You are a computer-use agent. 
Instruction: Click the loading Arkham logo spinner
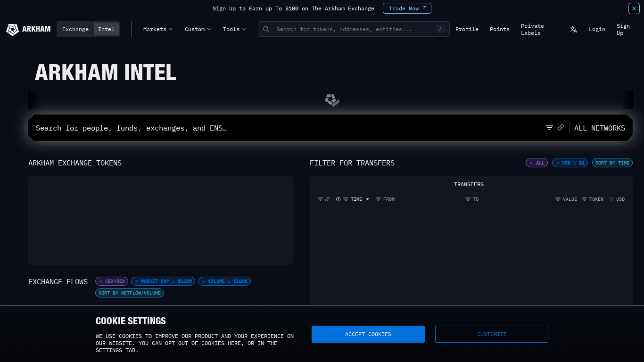[332, 100]
